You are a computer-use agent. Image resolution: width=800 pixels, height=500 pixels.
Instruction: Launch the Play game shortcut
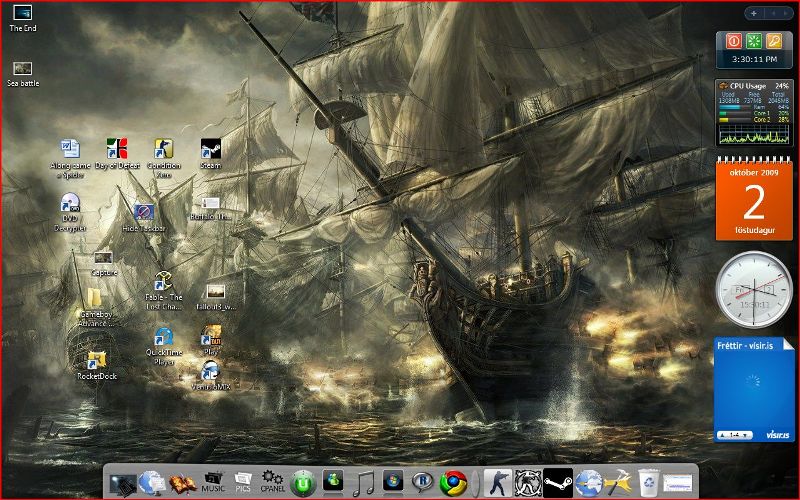tap(211, 340)
